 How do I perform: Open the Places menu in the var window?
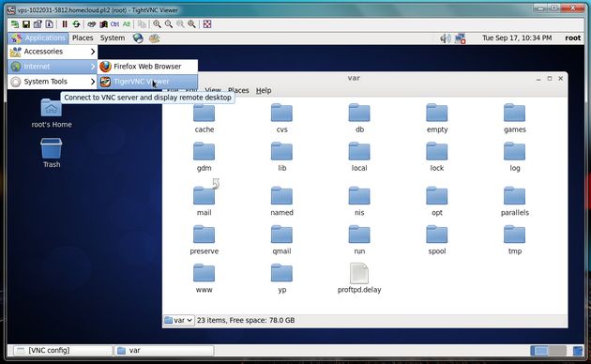(238, 90)
